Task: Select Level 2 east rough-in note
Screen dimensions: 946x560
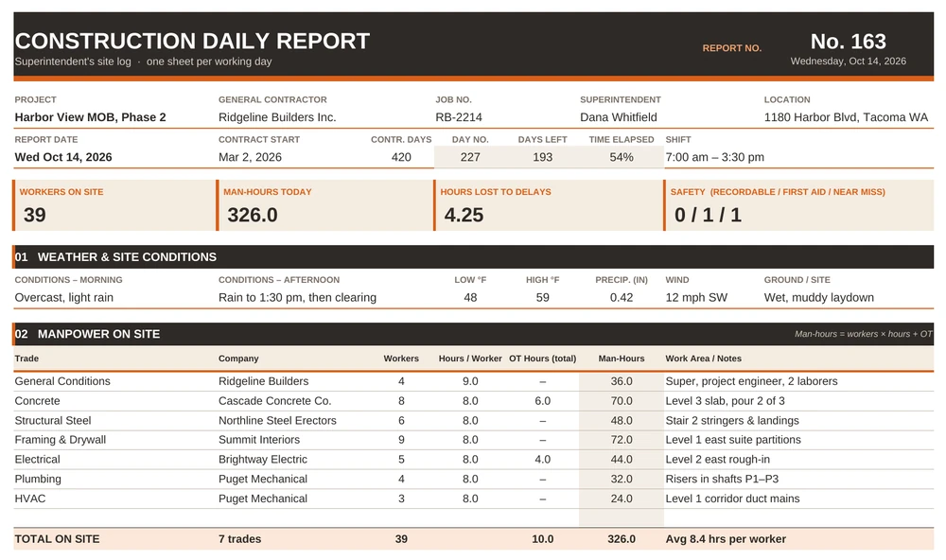Action: point(717,459)
